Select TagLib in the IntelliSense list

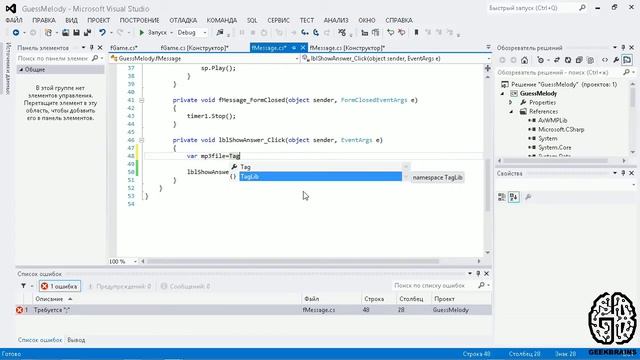coord(320,176)
